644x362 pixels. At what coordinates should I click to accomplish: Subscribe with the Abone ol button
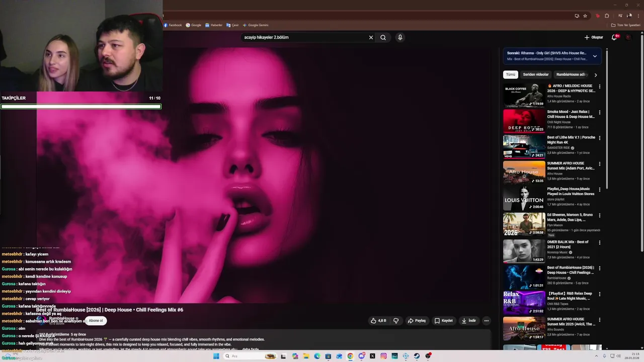[96, 321]
